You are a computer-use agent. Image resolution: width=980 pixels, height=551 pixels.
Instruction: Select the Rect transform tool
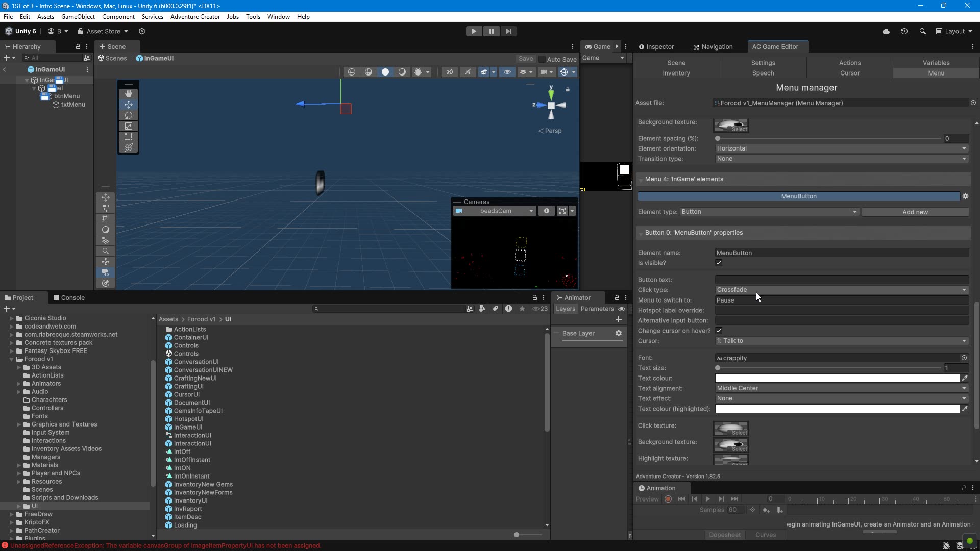pos(129,137)
